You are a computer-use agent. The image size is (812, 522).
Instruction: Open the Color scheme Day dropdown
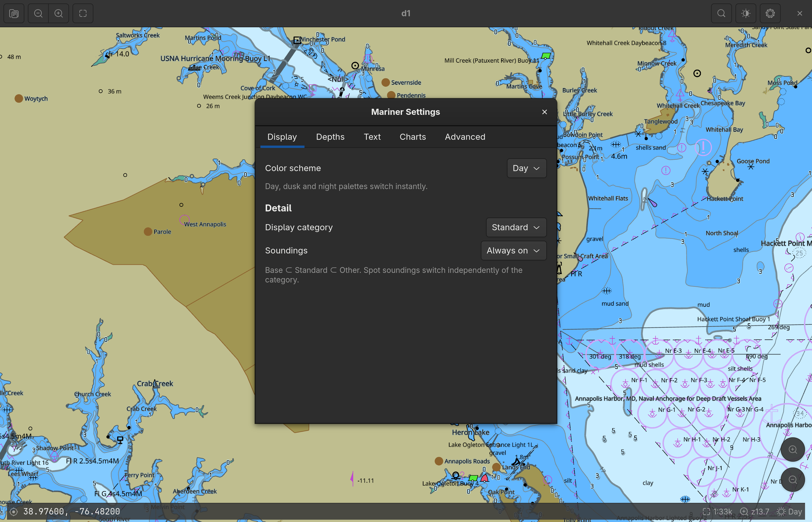pos(526,168)
